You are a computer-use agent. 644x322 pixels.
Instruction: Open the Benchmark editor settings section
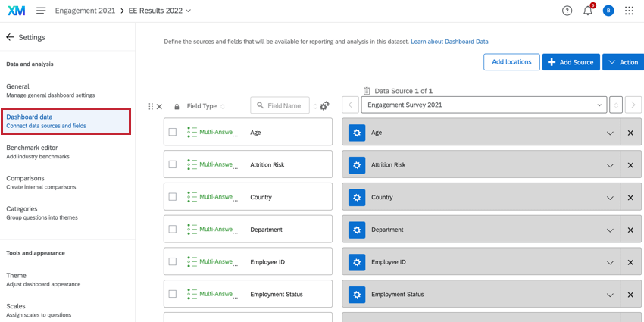coord(38,152)
